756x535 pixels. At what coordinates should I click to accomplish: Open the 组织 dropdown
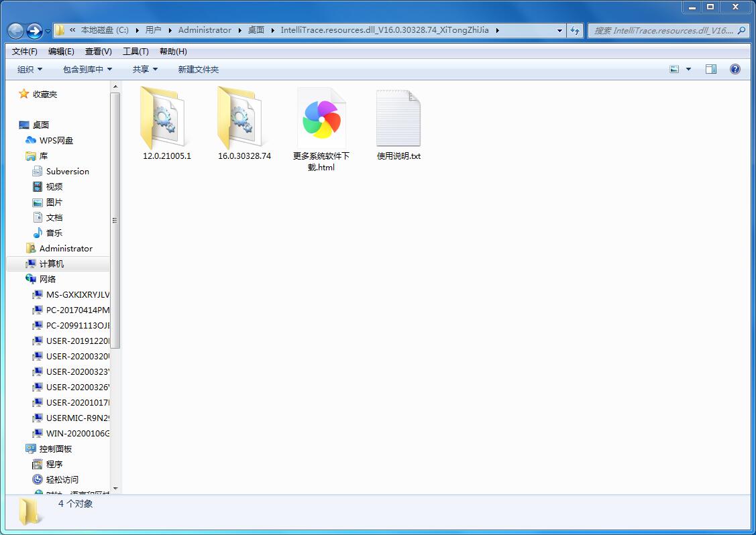click(30, 70)
